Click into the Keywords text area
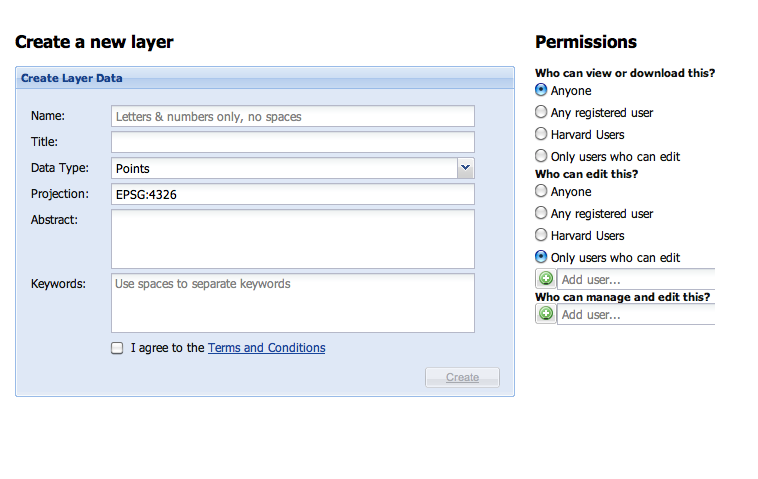Viewport: 758px width, 479px height. [x=292, y=302]
